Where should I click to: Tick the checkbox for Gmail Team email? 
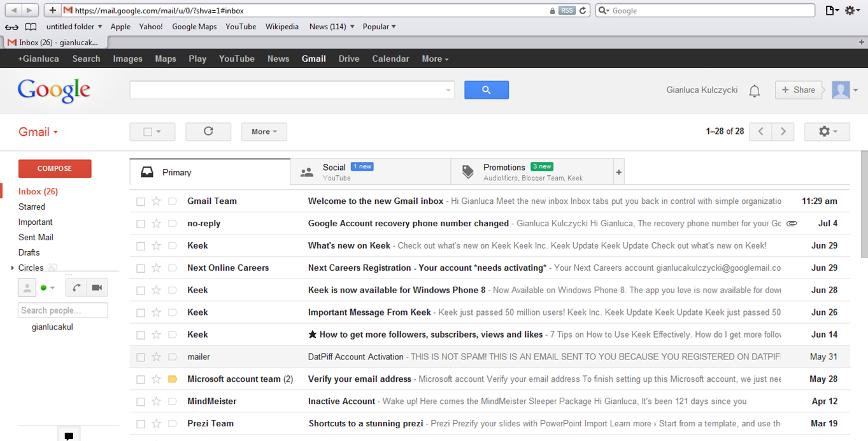coord(141,201)
